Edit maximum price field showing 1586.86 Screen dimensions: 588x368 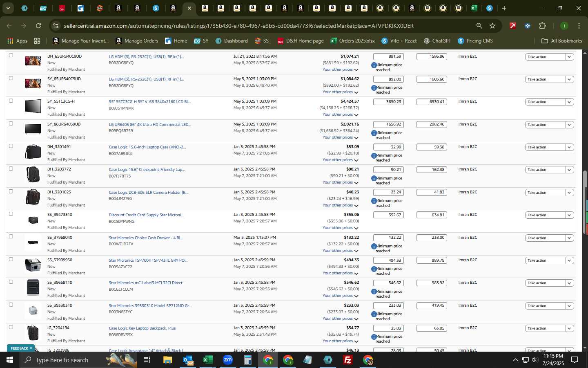pos(432,56)
